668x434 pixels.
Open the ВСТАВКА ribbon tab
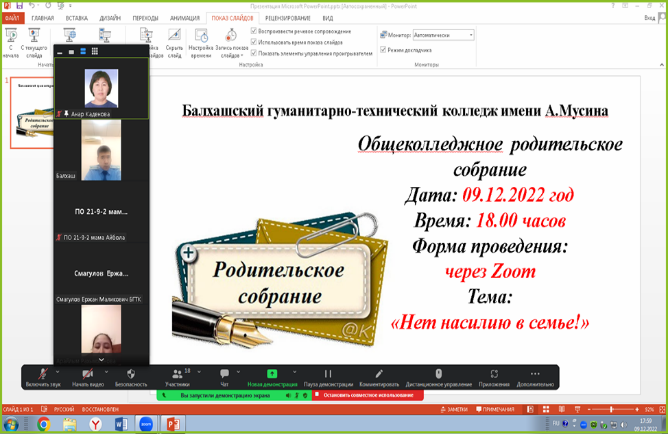77,18
